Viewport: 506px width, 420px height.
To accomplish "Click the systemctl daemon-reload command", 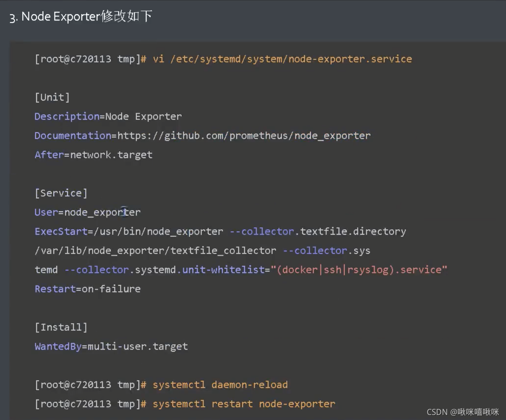I will 220,385.
